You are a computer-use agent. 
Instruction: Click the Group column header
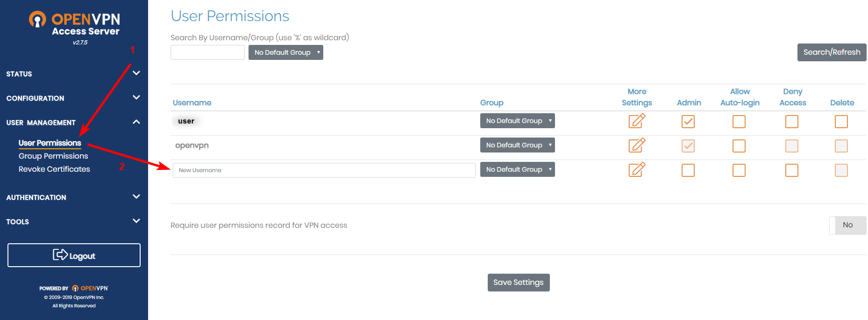[492, 103]
